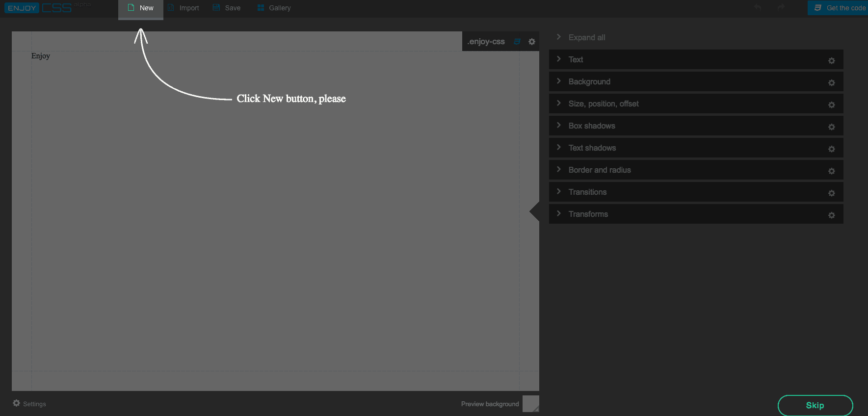868x416 pixels.
Task: Click the CSS3 icon beside .enjoy-css
Action: coord(517,42)
